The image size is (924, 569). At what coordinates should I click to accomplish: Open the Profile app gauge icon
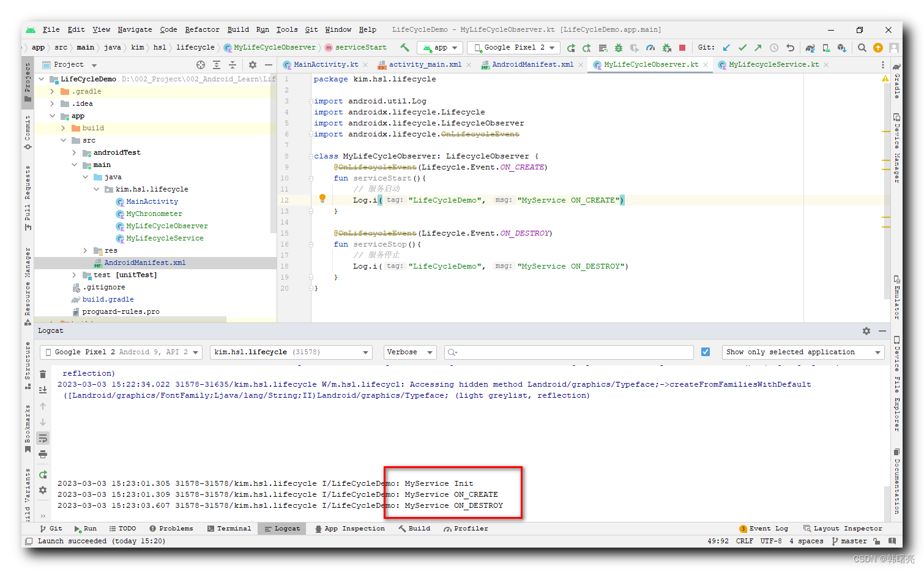tap(650, 48)
